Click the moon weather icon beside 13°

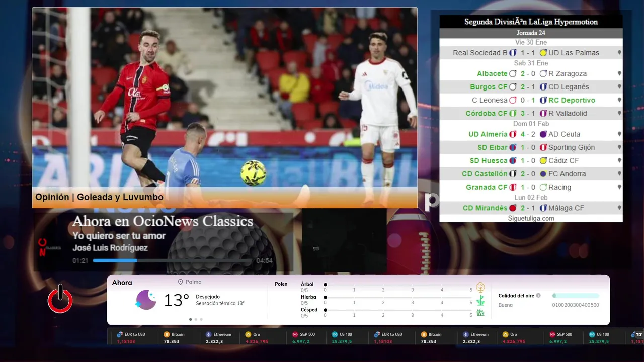pos(146,300)
